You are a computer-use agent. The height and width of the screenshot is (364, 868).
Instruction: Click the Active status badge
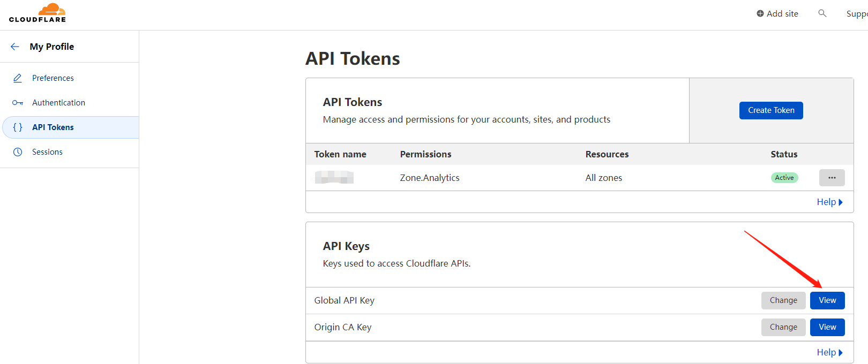coord(784,178)
